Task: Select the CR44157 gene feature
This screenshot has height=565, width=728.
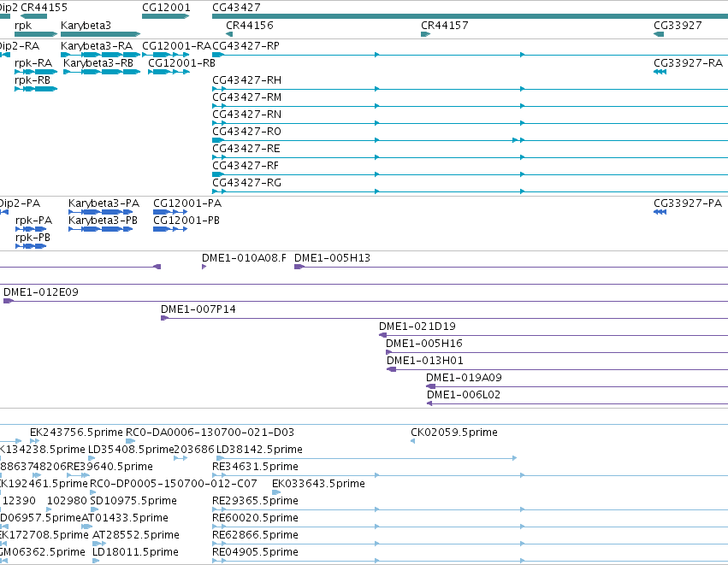Action: coord(425,34)
